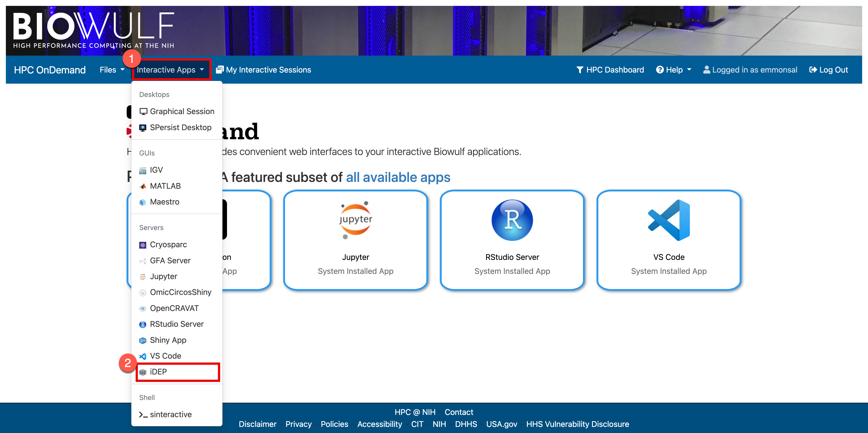Open the Help dropdown menu
This screenshot has width=868, height=433.
pyautogui.click(x=674, y=70)
